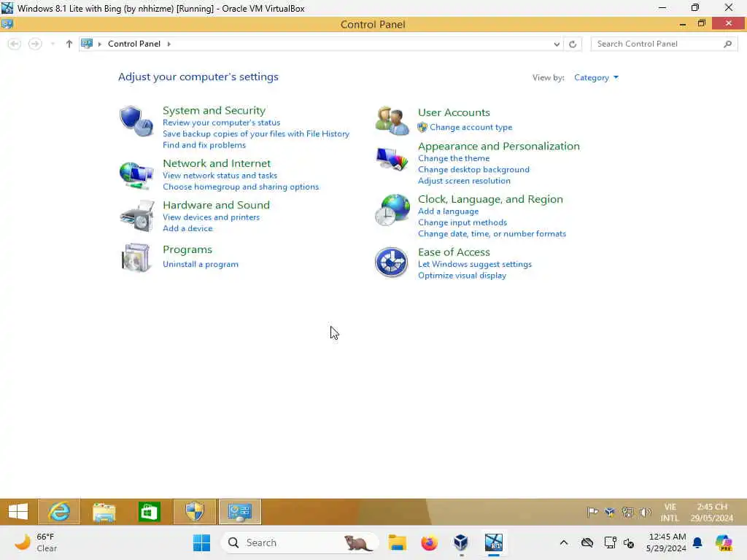The width and height of the screenshot is (747, 560).
Task: Open the View by Category dropdown
Action: point(596,77)
